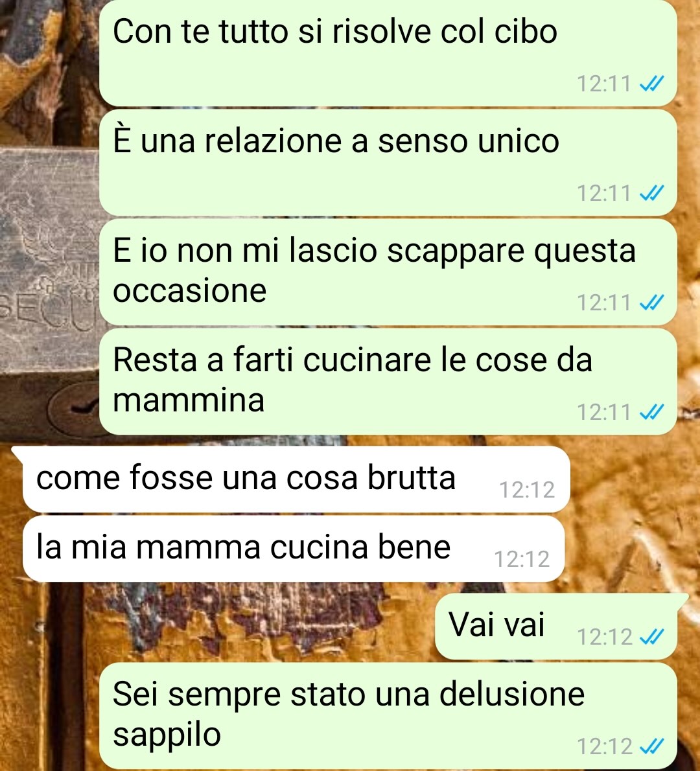Select the 'Vai vai' message bubble
This screenshot has width=700, height=771.
556,627
